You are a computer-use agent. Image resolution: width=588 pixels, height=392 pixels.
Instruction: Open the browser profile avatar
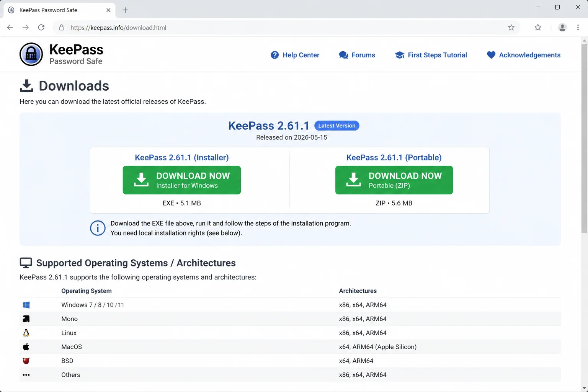click(x=562, y=28)
